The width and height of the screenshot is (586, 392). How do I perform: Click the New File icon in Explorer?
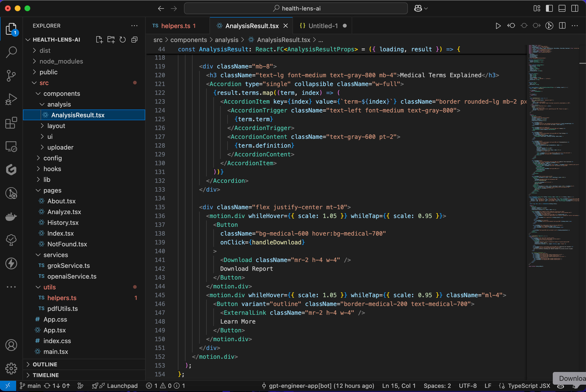tap(99, 40)
